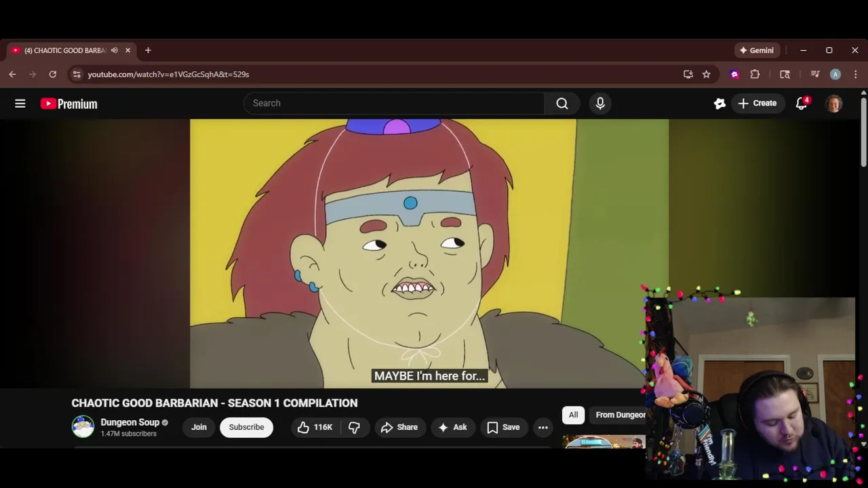Open first recommended video thumbnail
868x488 pixels.
point(604,442)
